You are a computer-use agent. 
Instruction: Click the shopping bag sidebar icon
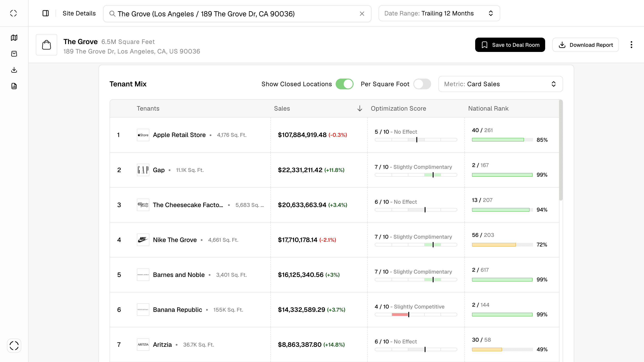click(x=14, y=54)
